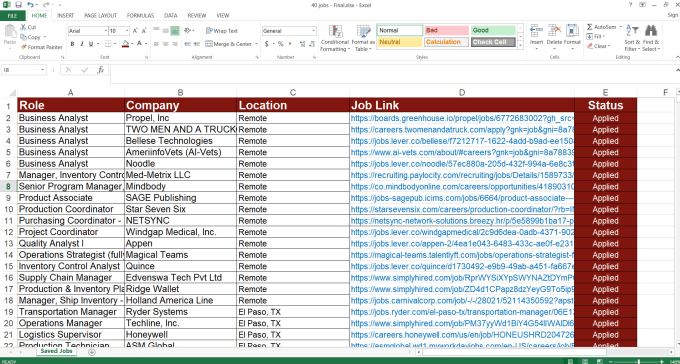
Task: Switch to the INSERT tab
Action: (x=65, y=16)
